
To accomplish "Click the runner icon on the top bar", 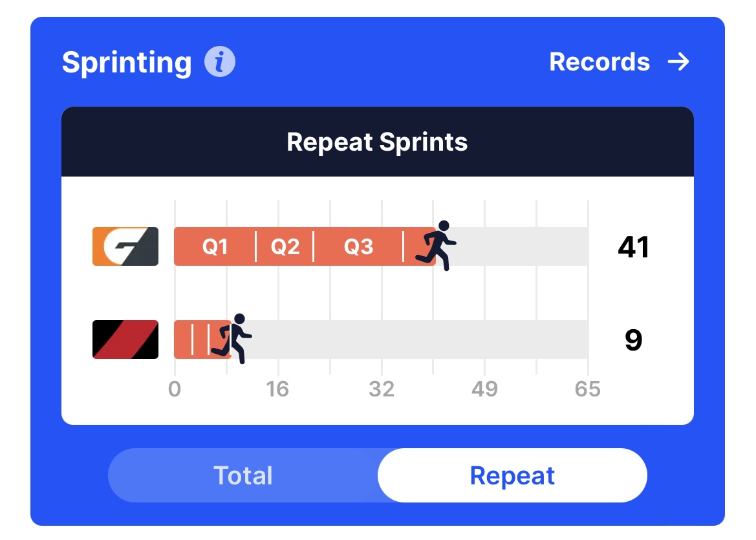I will [436, 245].
